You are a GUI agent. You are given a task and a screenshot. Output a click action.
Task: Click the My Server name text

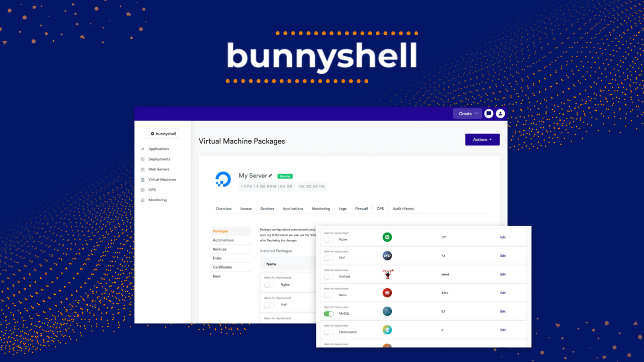253,175
